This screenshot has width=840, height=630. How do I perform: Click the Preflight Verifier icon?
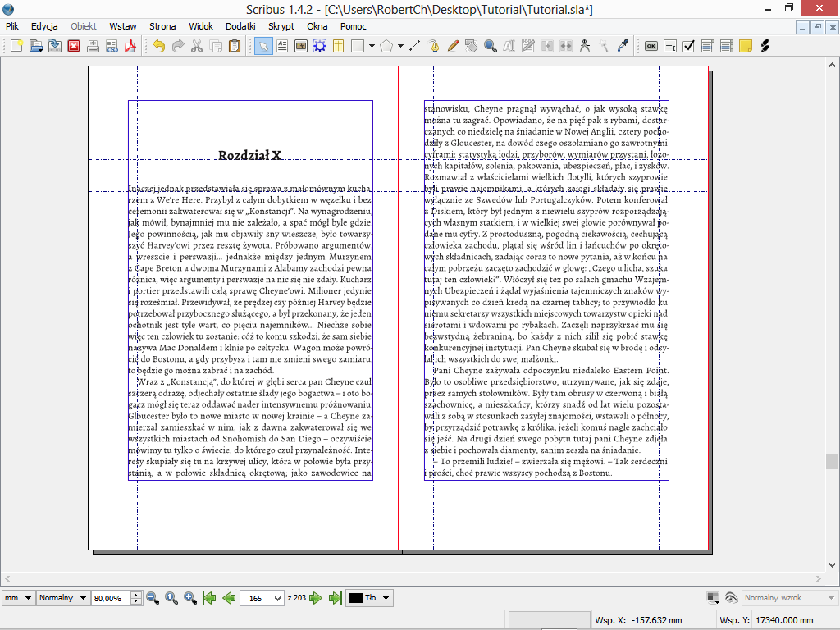coord(110,46)
